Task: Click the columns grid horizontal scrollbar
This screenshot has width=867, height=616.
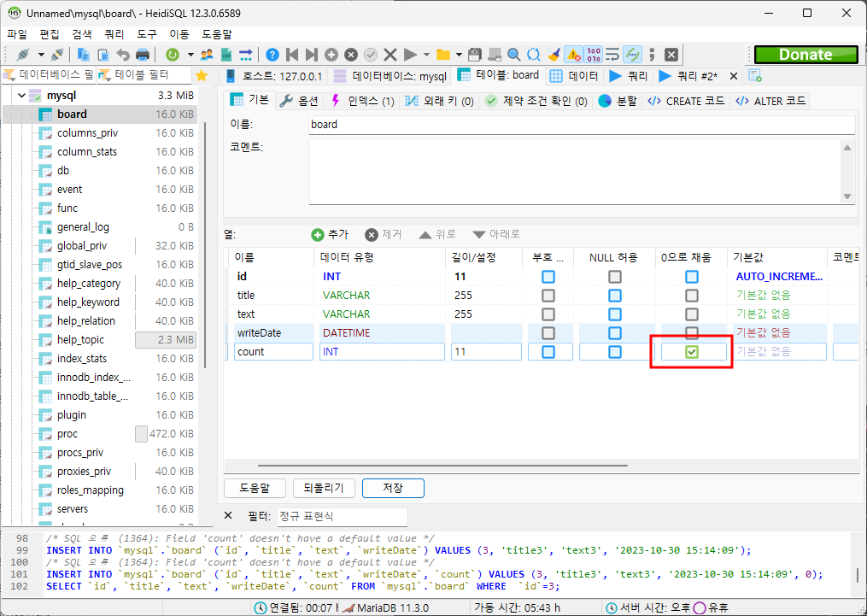Action: coord(442,466)
